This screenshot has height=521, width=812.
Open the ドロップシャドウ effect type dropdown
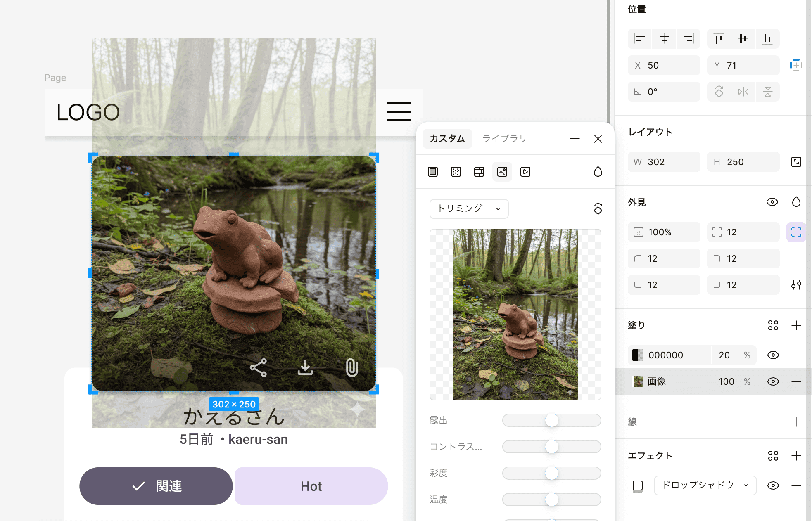(x=705, y=485)
